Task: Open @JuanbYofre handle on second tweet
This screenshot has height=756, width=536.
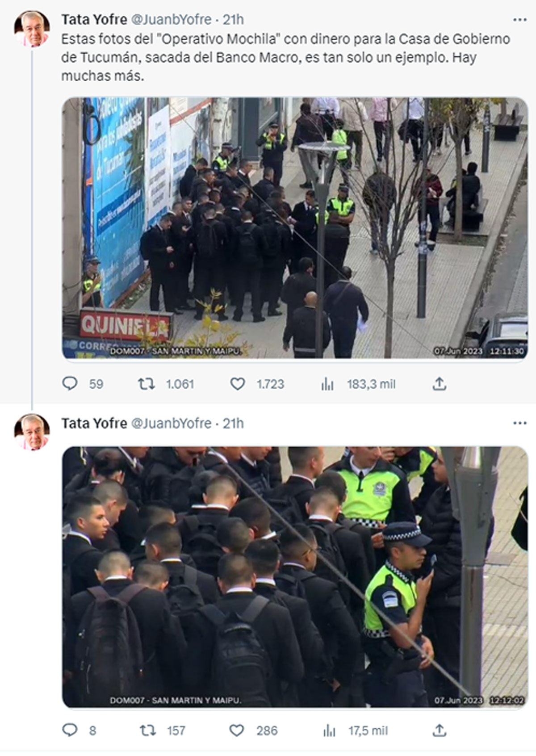Action: 171,423
